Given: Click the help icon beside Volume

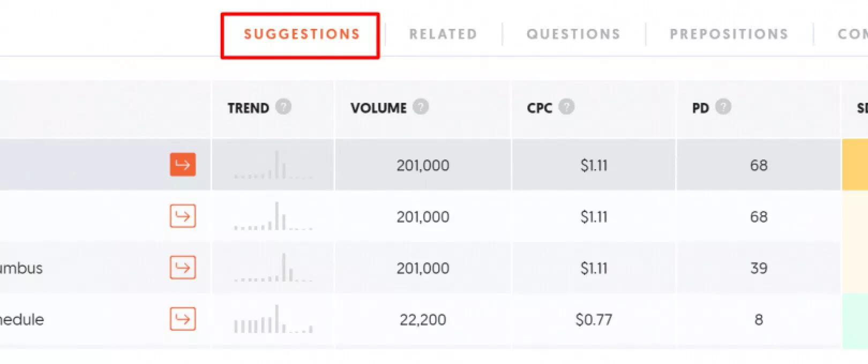Looking at the screenshot, I should tap(421, 107).
